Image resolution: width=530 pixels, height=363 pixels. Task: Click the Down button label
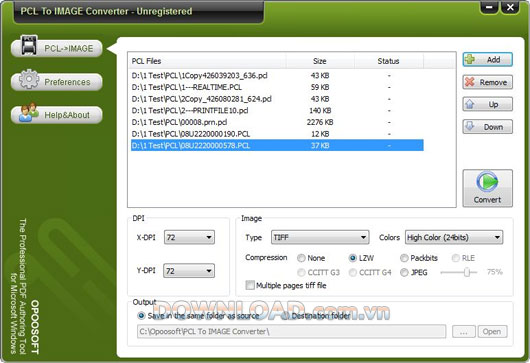(x=493, y=127)
